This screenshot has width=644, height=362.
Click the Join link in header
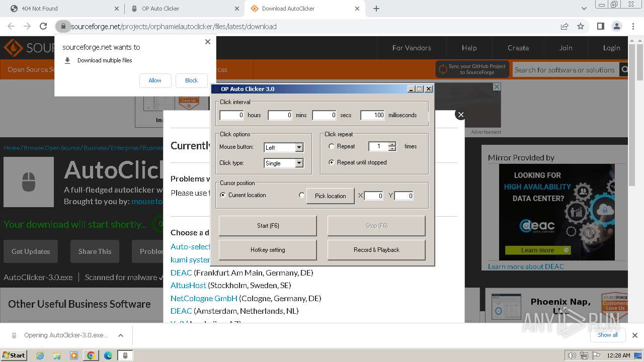pos(566,48)
